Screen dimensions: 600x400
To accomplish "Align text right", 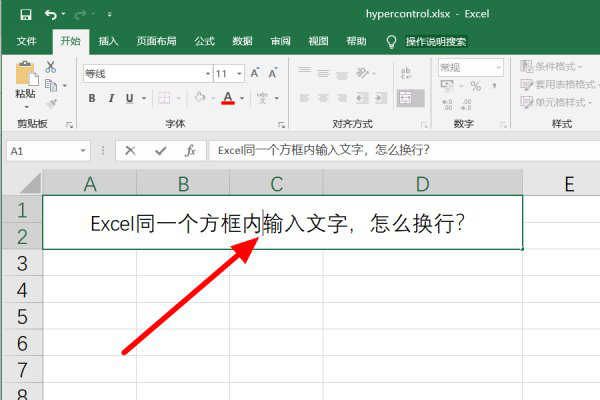I will (342, 98).
